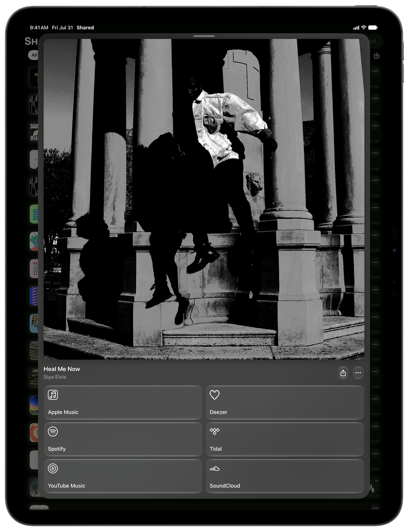The image size is (408, 532).
Task: Open the song in YouTube Music
Action: pyautogui.click(x=123, y=476)
